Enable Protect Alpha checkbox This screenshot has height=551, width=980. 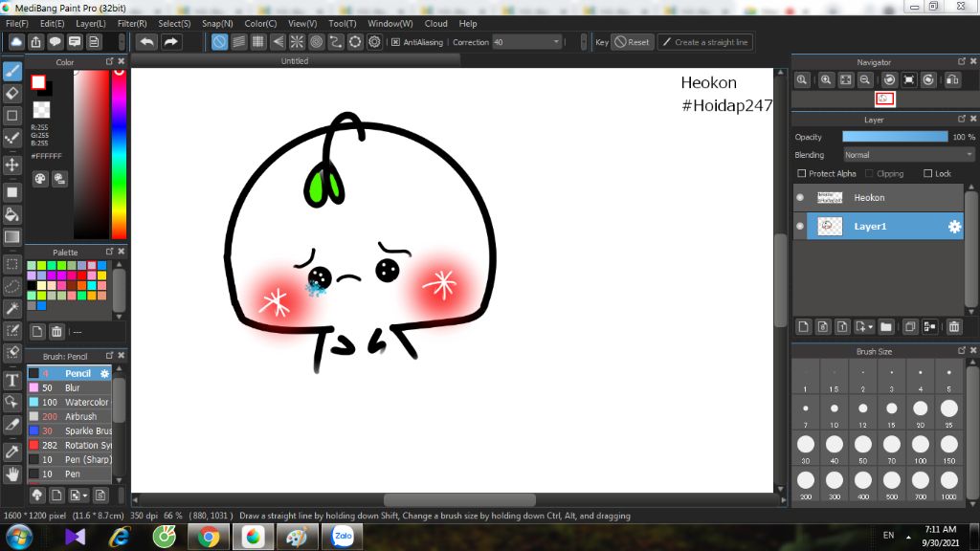tap(801, 174)
